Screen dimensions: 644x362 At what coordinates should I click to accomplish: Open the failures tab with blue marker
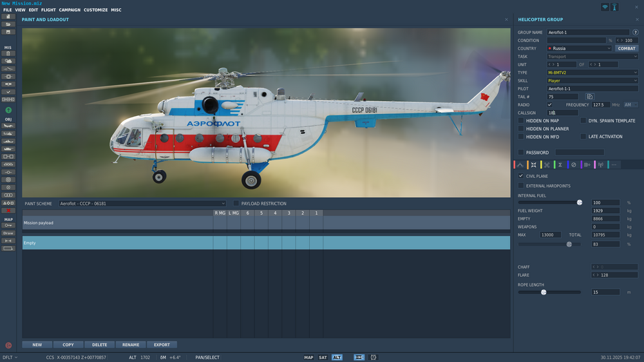tap(574, 165)
